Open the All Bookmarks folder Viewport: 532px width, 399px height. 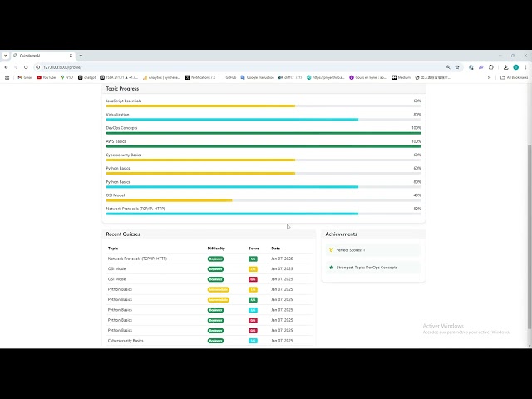pyautogui.click(x=514, y=77)
